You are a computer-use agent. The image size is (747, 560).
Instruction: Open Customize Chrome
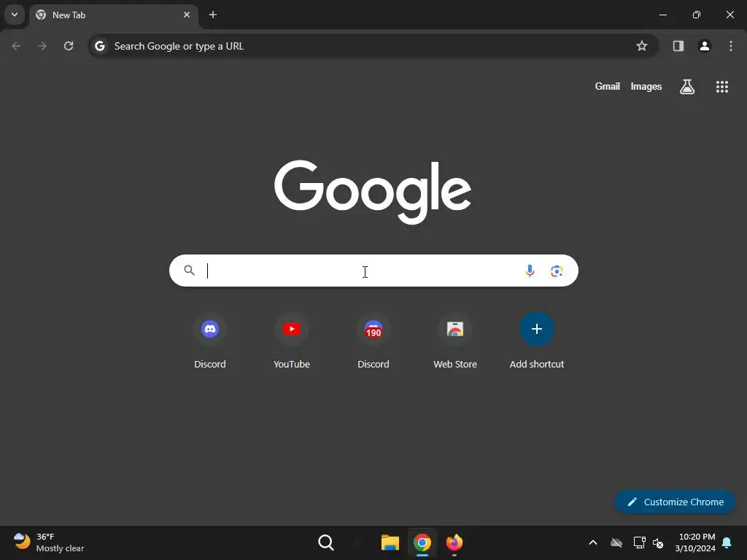pos(675,502)
